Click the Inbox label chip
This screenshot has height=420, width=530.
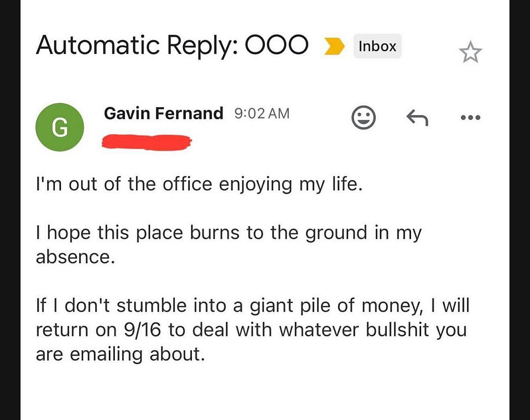tap(377, 46)
